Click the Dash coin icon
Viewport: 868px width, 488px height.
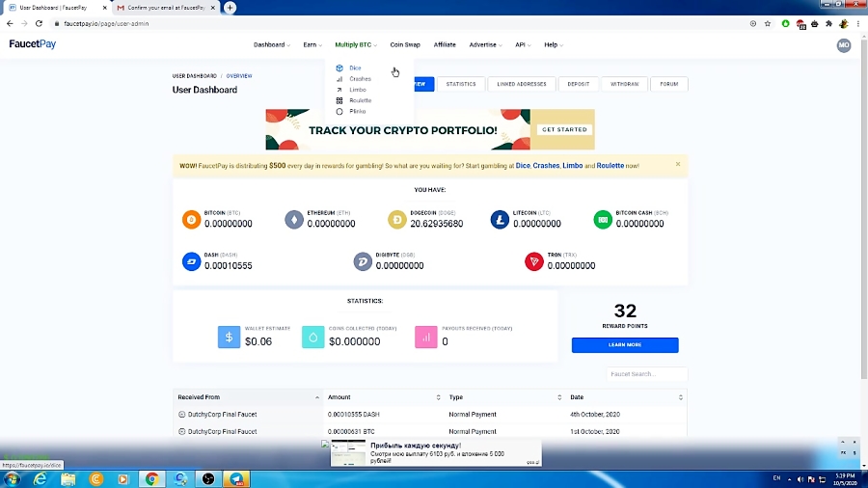pos(192,261)
